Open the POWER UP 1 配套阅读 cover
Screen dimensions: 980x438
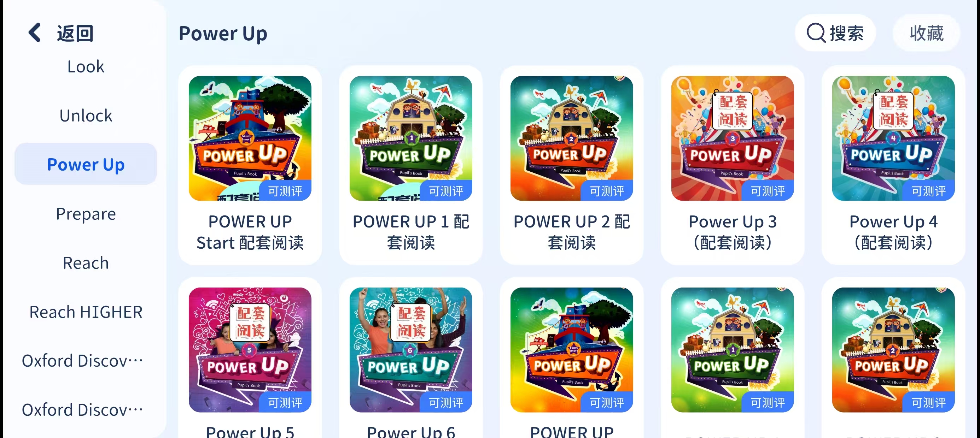coord(411,138)
